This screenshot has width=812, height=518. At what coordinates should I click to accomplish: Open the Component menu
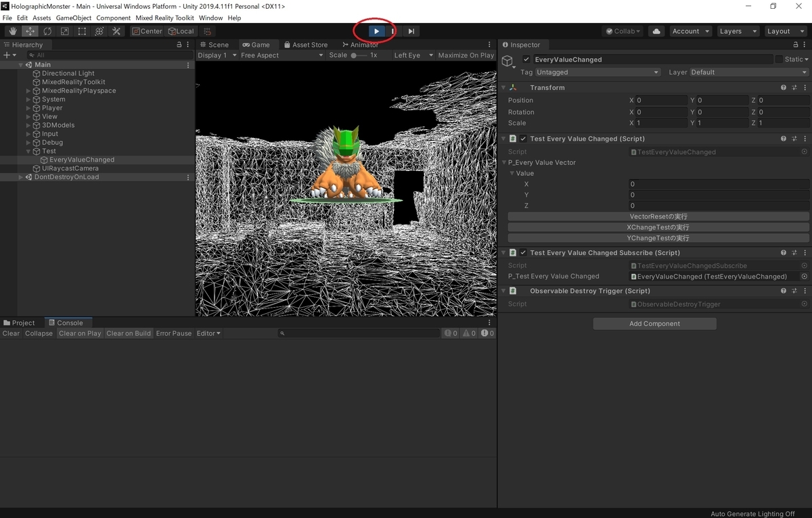tap(114, 18)
